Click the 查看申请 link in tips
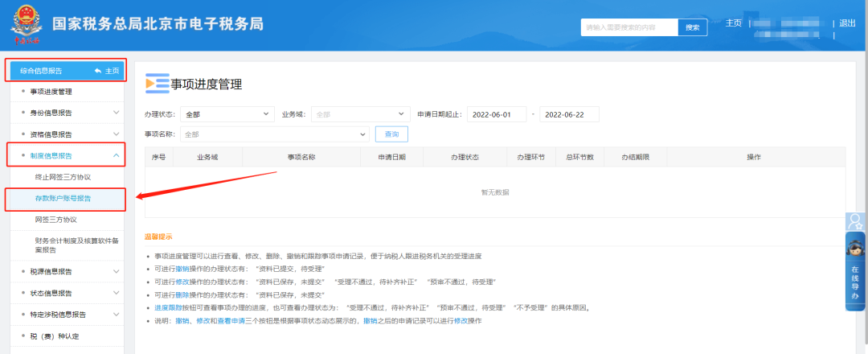Viewport: 868px width, 354px height. (231, 321)
